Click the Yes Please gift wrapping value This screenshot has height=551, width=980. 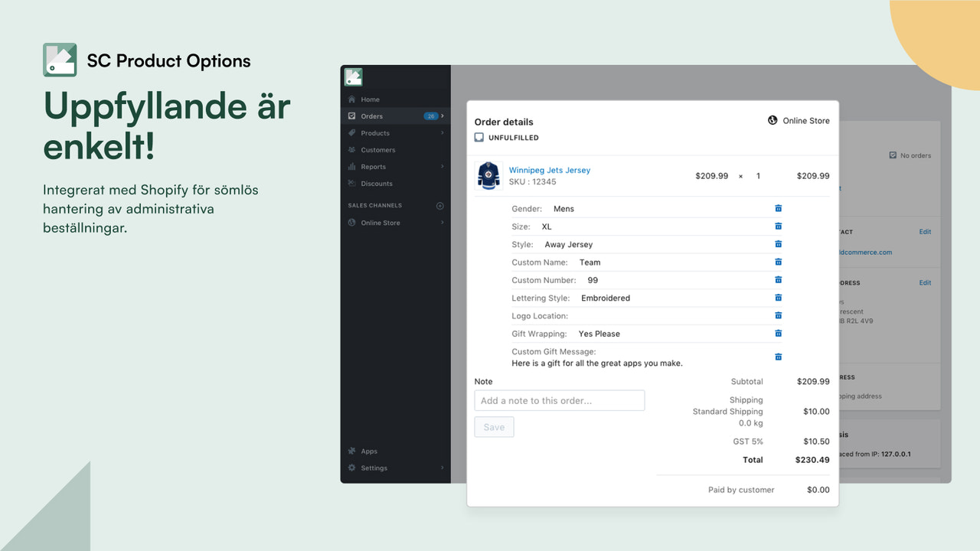(x=599, y=334)
